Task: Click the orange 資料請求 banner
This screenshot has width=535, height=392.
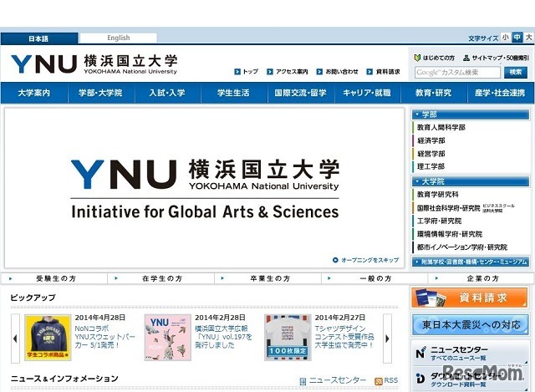Action: tap(470, 298)
